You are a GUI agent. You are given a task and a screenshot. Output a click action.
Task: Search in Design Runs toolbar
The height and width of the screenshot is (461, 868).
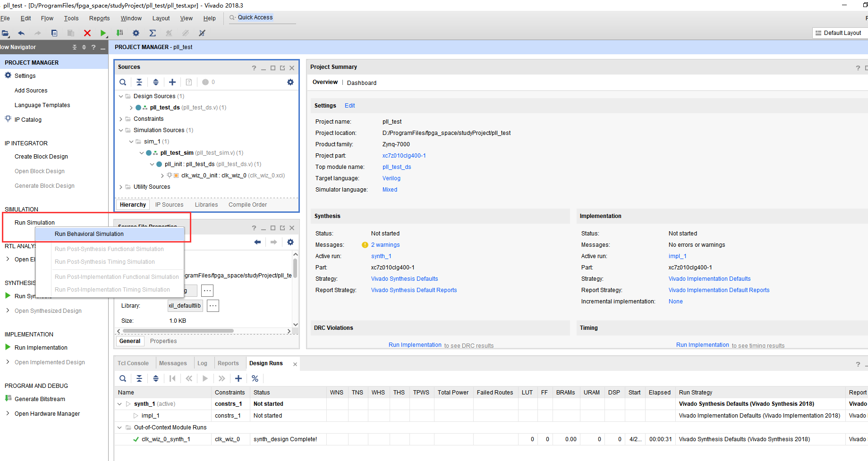[x=123, y=378]
